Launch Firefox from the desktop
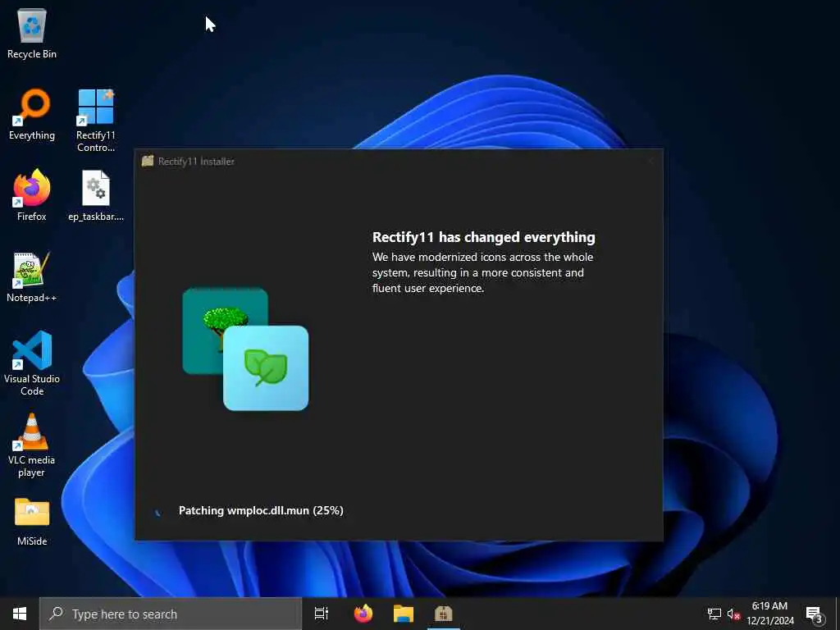This screenshot has height=630, width=840. click(32, 195)
